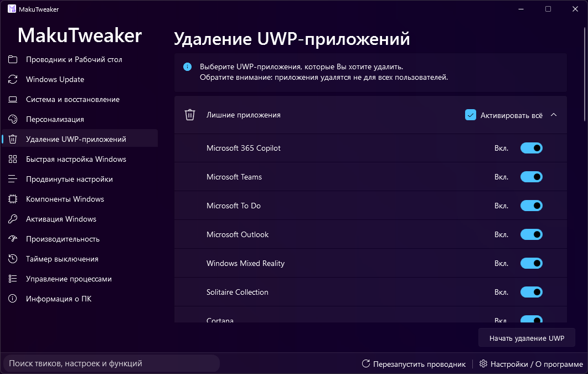Disable the Microsoft To Do switch
The width and height of the screenshot is (588, 374).
tap(532, 206)
